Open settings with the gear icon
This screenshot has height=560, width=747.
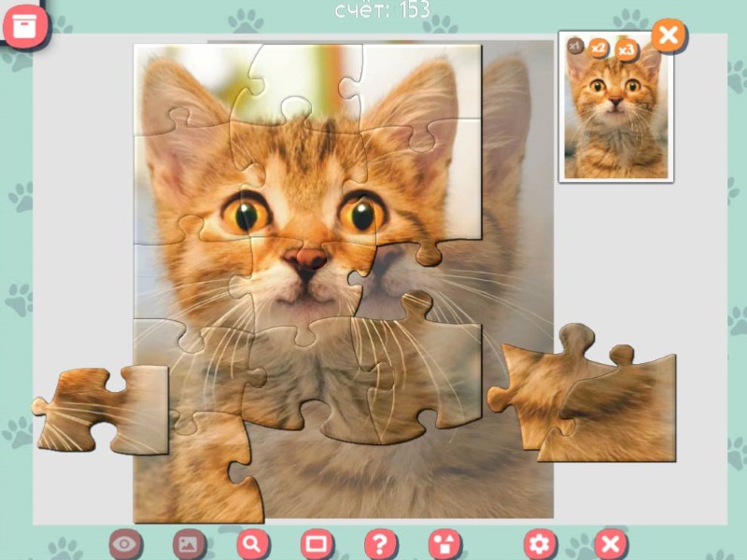tap(540, 543)
